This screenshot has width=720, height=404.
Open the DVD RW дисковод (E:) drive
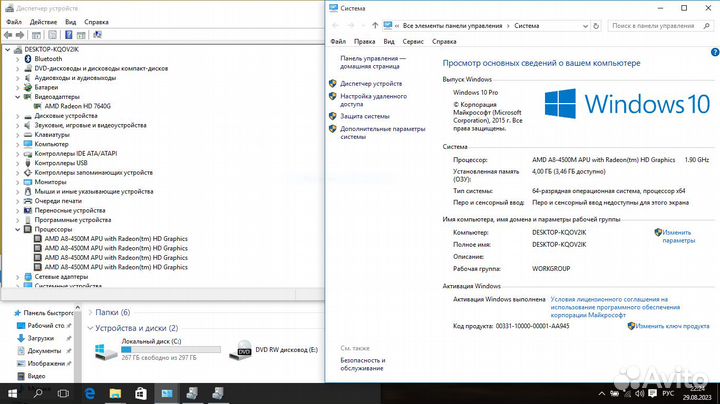(x=274, y=350)
